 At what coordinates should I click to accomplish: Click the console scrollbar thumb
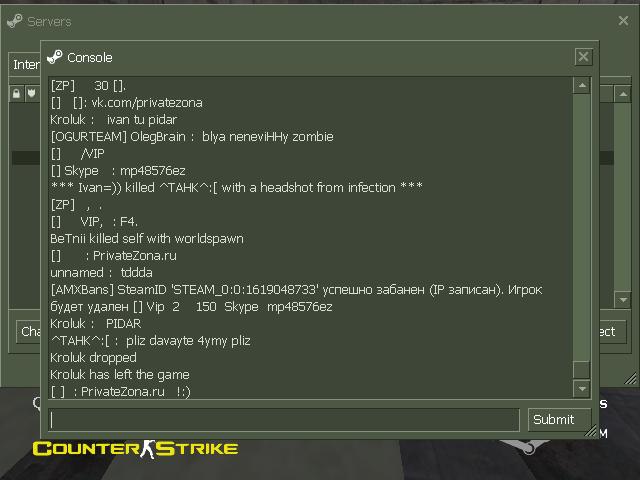tap(582, 370)
